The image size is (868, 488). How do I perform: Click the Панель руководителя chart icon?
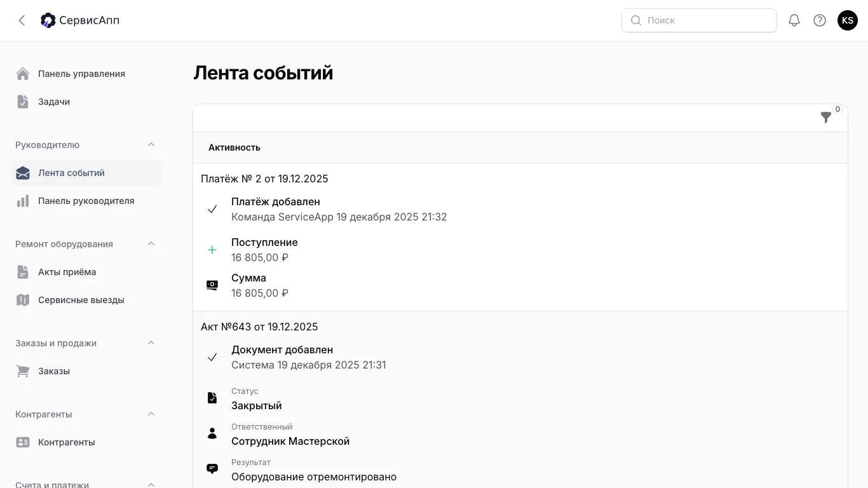(23, 201)
